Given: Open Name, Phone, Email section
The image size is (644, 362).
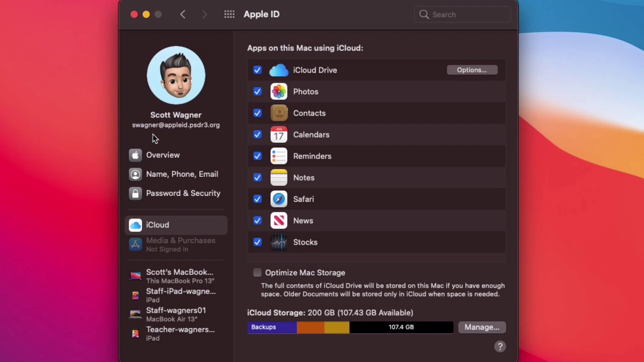Looking at the screenshot, I should click(x=176, y=174).
